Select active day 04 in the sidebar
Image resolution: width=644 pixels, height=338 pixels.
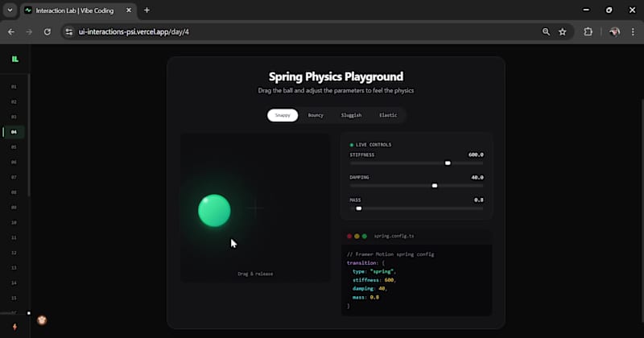[14, 132]
